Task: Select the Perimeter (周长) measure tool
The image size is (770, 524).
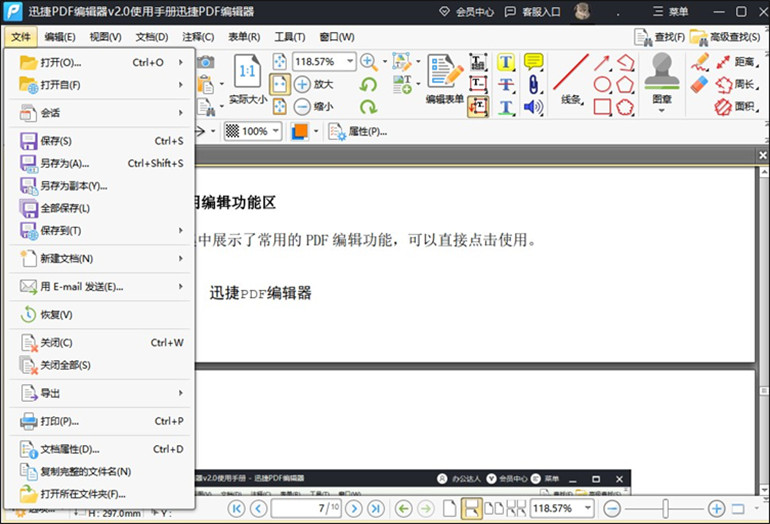Action: 737,84
